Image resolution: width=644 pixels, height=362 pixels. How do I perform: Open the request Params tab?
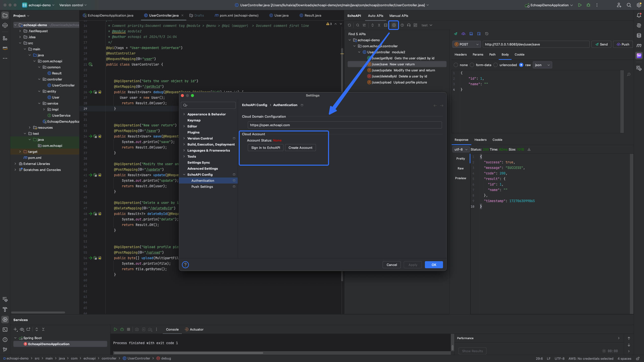tap(478, 55)
